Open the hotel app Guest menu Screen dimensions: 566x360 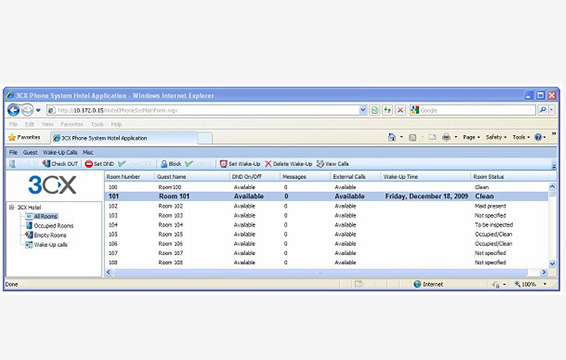click(30, 152)
